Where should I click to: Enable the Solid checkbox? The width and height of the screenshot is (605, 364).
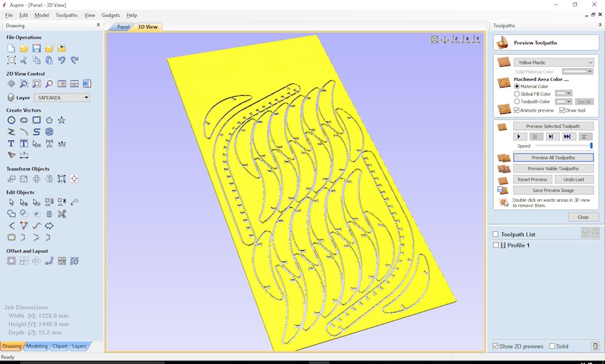pyautogui.click(x=552, y=346)
